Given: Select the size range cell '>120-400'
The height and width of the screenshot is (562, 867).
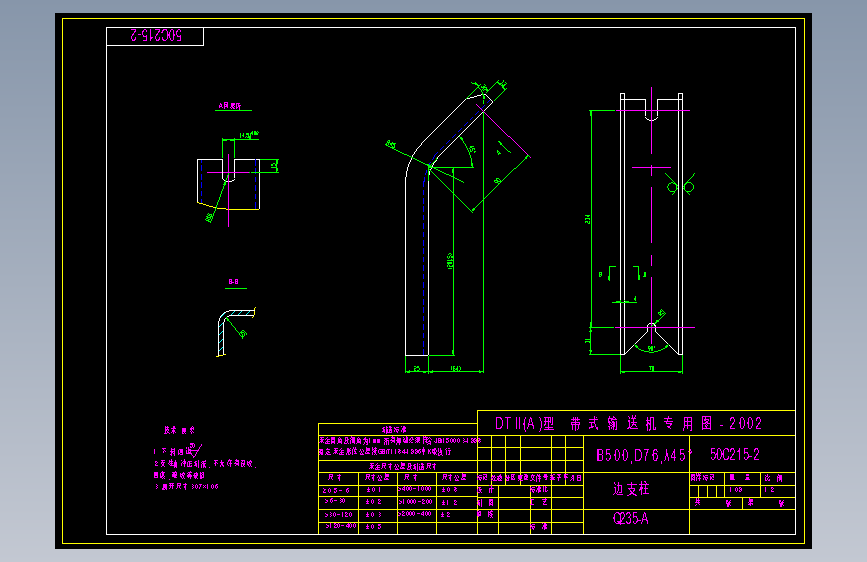Looking at the screenshot, I should [341, 526].
